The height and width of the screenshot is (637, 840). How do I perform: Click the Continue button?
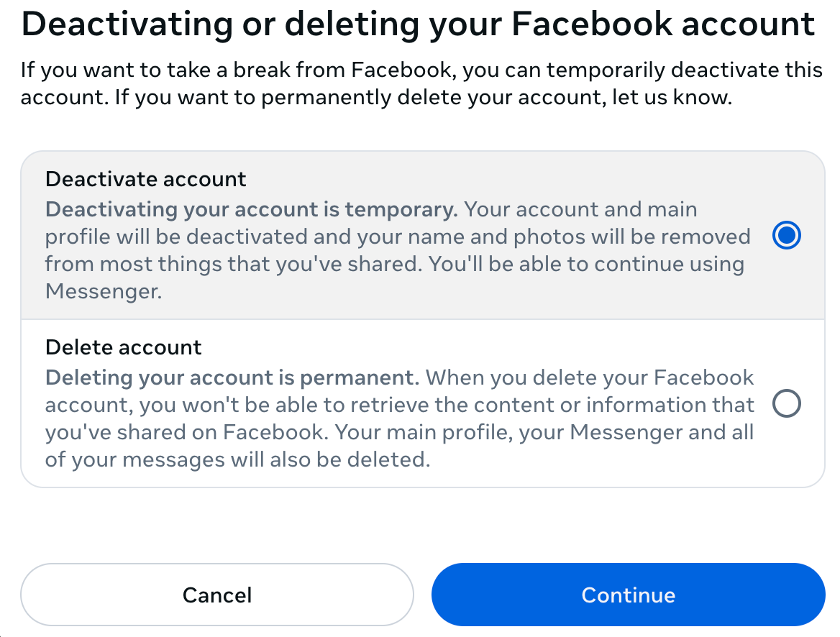click(629, 595)
